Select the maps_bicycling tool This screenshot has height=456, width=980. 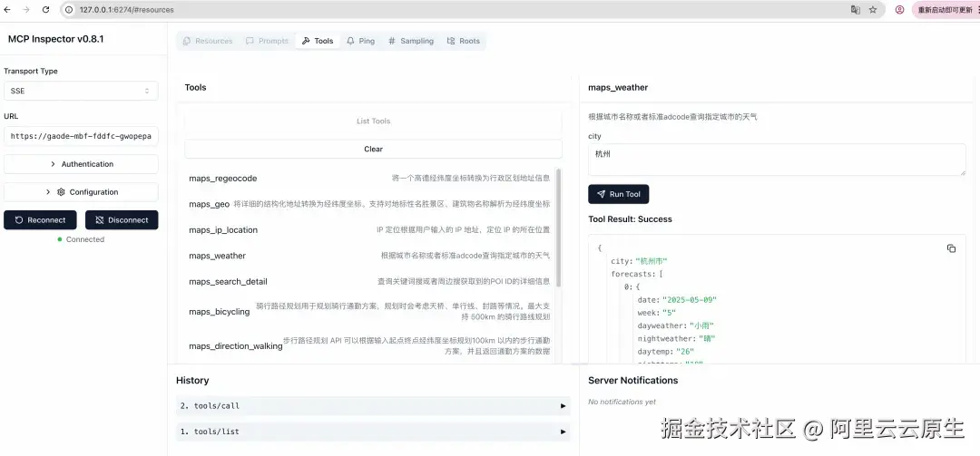pyautogui.click(x=368, y=312)
